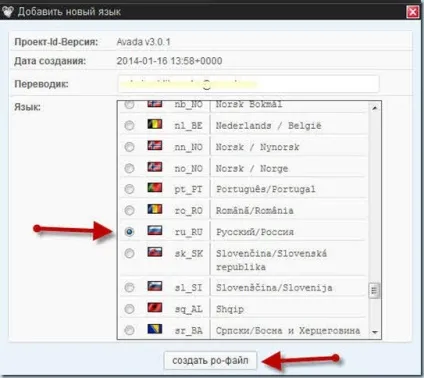424x378 pixels.
Task: Click the 'Avada v3.0.1' project value
Action: coord(143,42)
